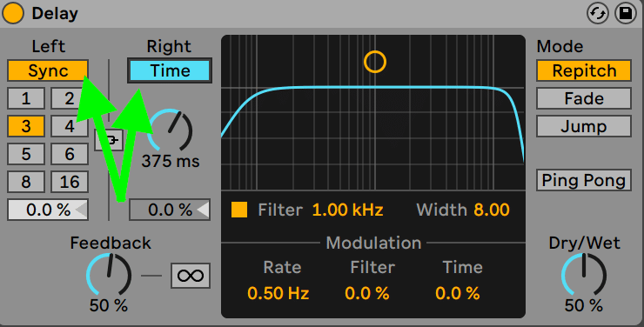Click the Dry/Wet knob
The image size is (644, 327).
[584, 275]
